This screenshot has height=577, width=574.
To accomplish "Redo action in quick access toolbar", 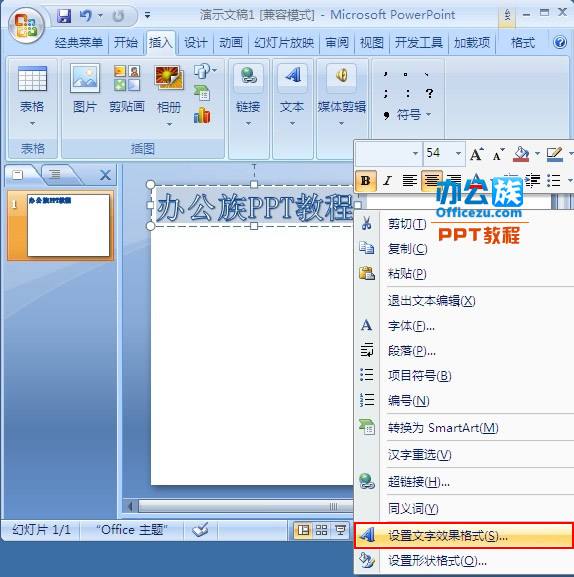I will pyautogui.click(x=118, y=16).
